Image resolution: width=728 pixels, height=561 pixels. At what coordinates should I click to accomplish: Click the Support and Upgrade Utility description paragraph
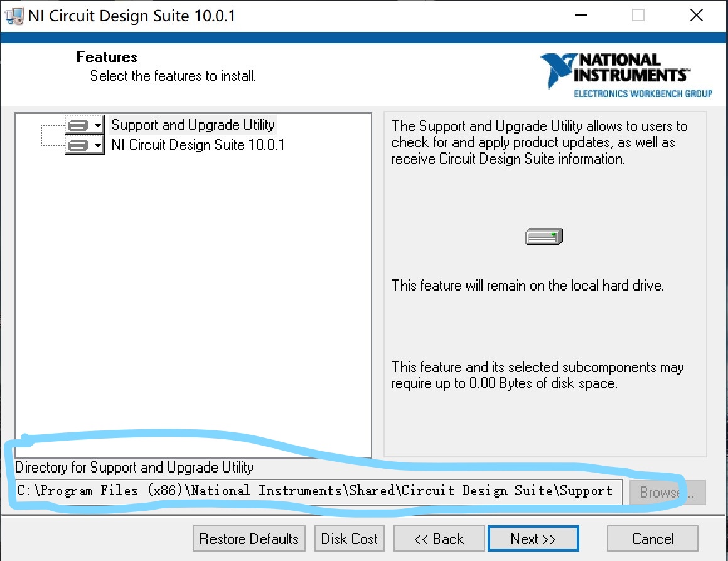(x=539, y=142)
